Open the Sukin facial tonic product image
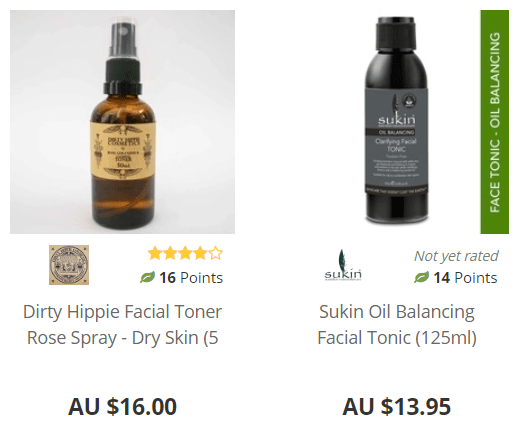The image size is (527, 427). (x=396, y=122)
